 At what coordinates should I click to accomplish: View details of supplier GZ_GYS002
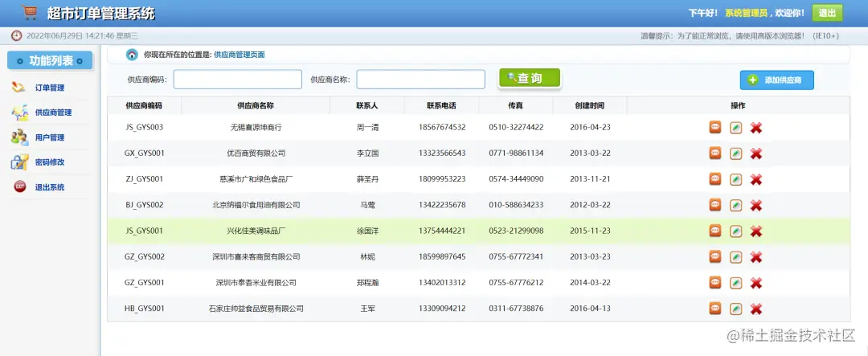(x=715, y=256)
